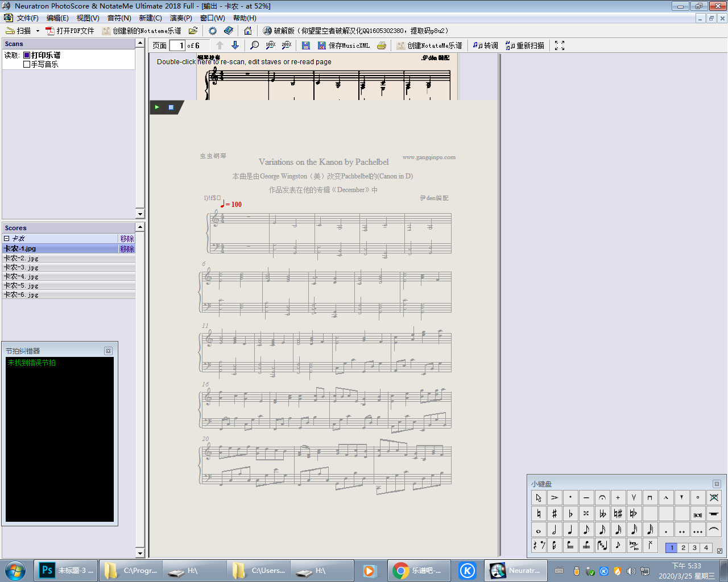Open the 演奏(P) menu
The height and width of the screenshot is (582, 728).
(x=181, y=18)
